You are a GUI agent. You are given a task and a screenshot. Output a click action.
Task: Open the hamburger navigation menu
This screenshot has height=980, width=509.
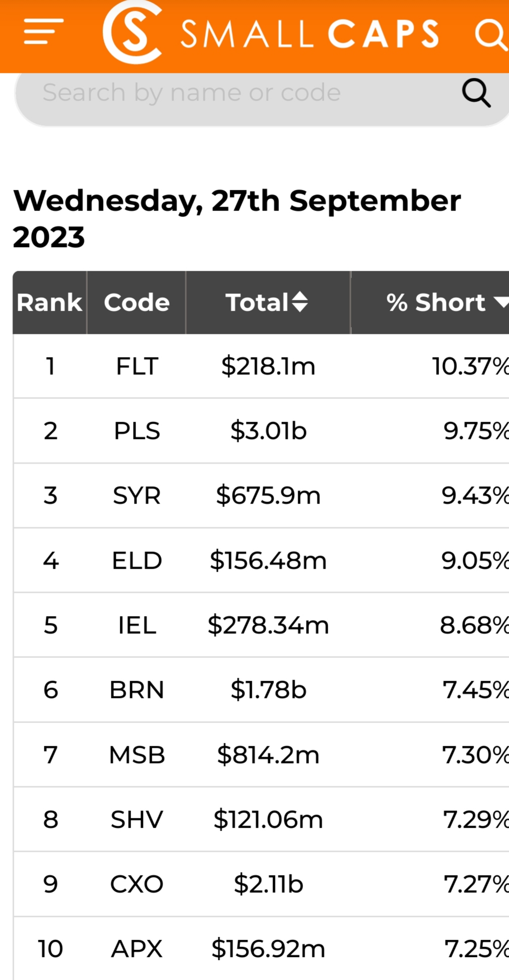(x=43, y=32)
